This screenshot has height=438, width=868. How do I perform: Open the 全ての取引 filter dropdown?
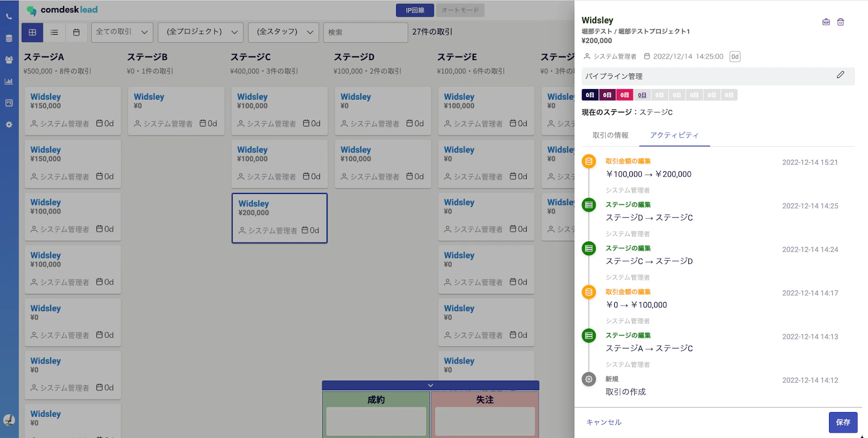(122, 33)
